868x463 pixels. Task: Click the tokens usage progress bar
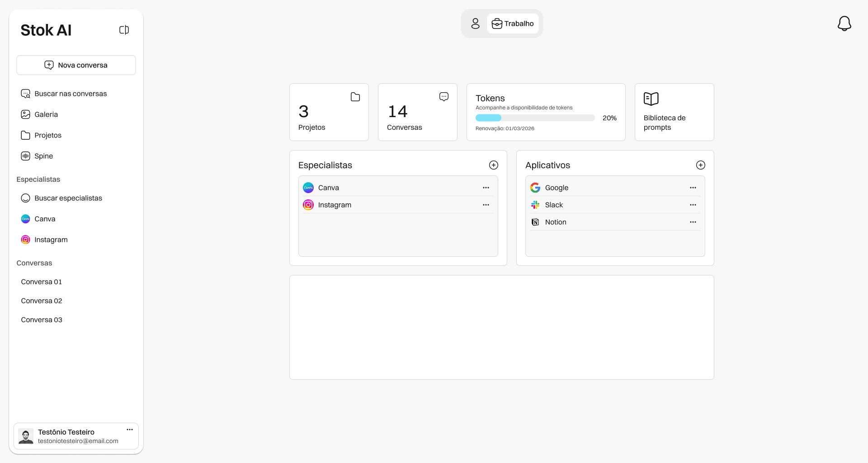click(535, 118)
